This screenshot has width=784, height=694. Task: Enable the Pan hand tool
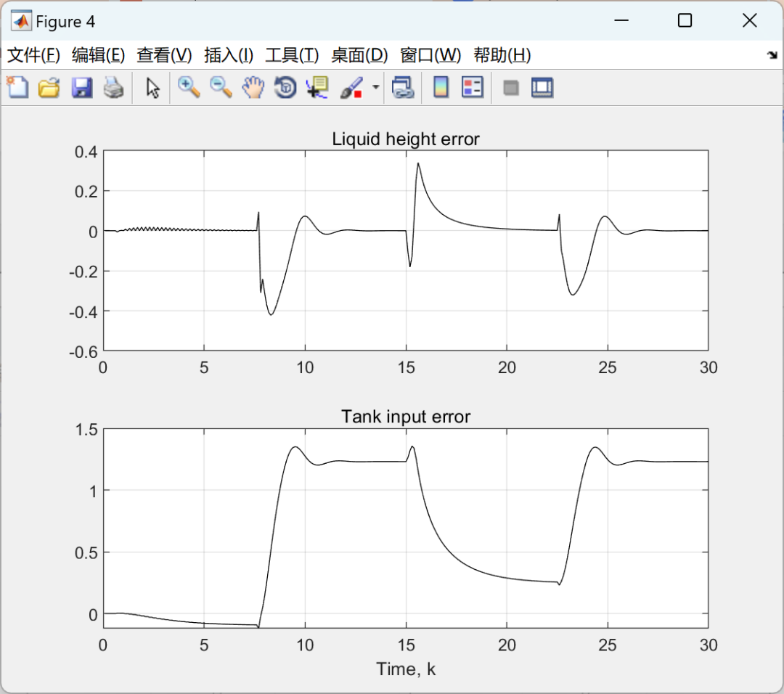click(253, 88)
